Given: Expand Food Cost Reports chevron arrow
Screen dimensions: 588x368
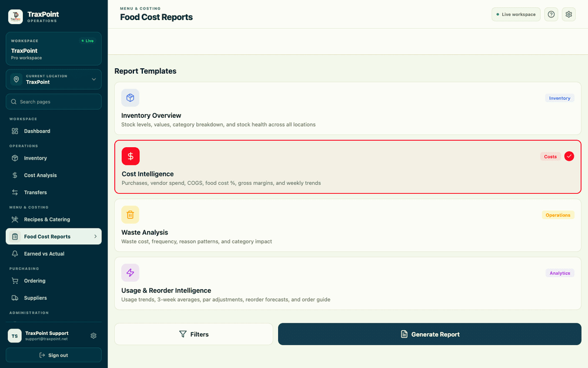Looking at the screenshot, I should [x=95, y=237].
